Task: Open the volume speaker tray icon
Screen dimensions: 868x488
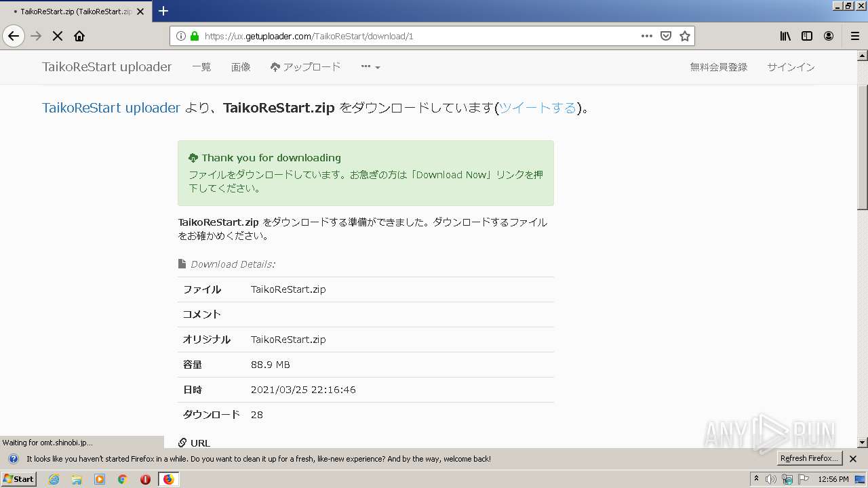Action: coord(771,479)
